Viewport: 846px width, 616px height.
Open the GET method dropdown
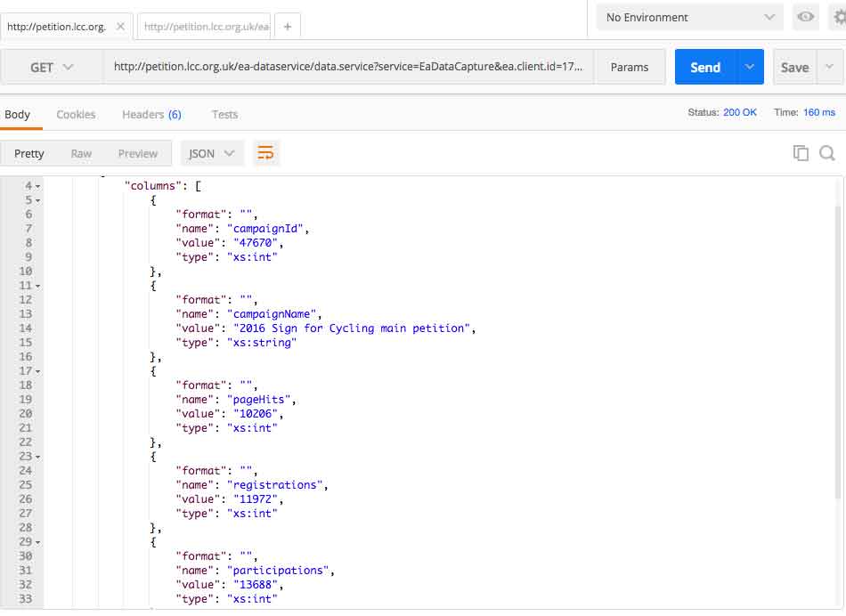(52, 67)
